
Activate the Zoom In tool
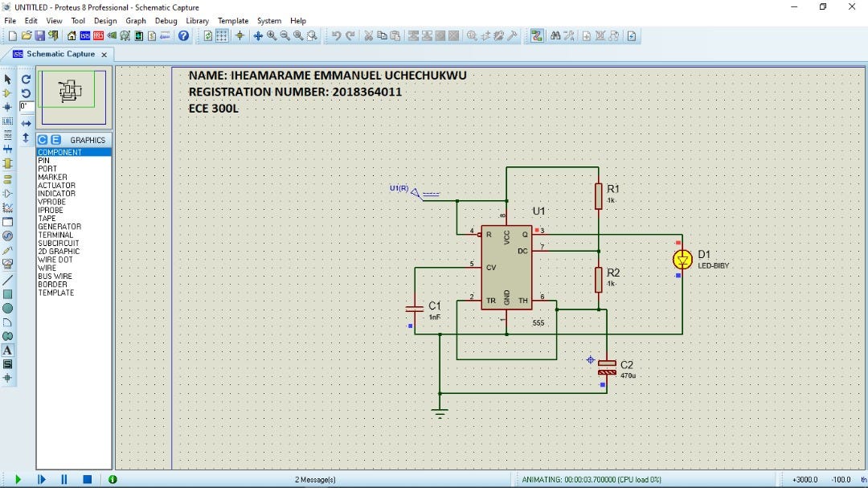coord(270,35)
